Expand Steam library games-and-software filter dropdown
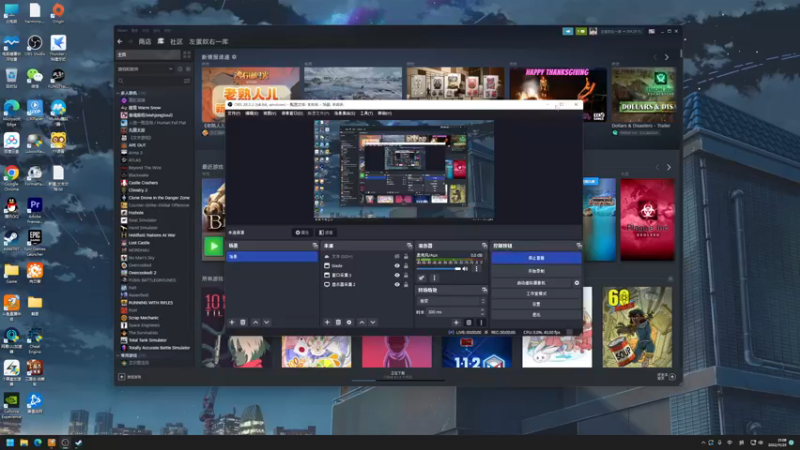Viewport: 800px width, 450px height. (x=146, y=69)
